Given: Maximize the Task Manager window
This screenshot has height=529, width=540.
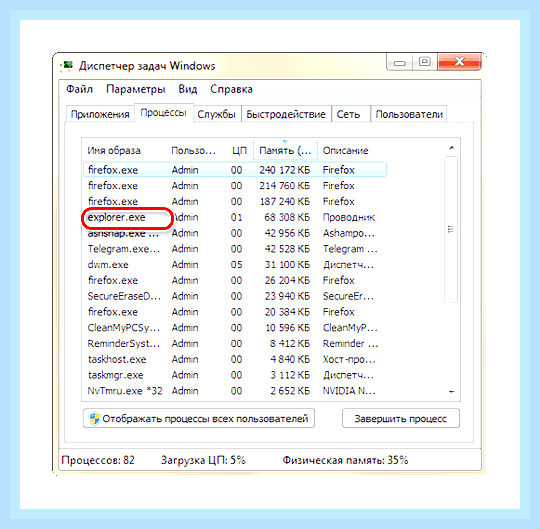Looking at the screenshot, I should point(425,62).
